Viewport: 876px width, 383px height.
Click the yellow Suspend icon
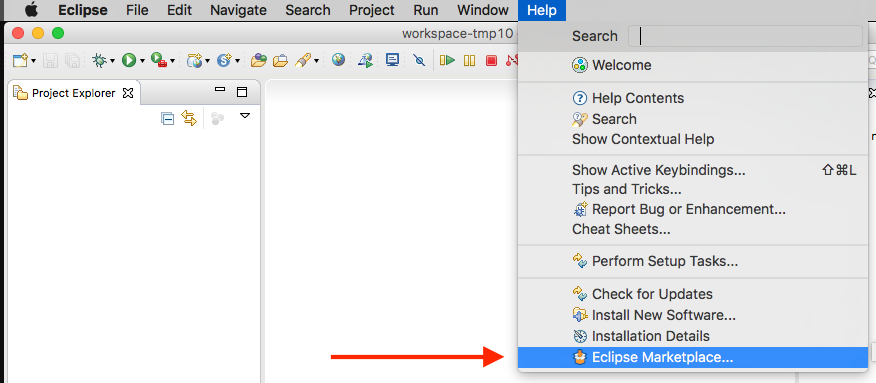coord(470,60)
